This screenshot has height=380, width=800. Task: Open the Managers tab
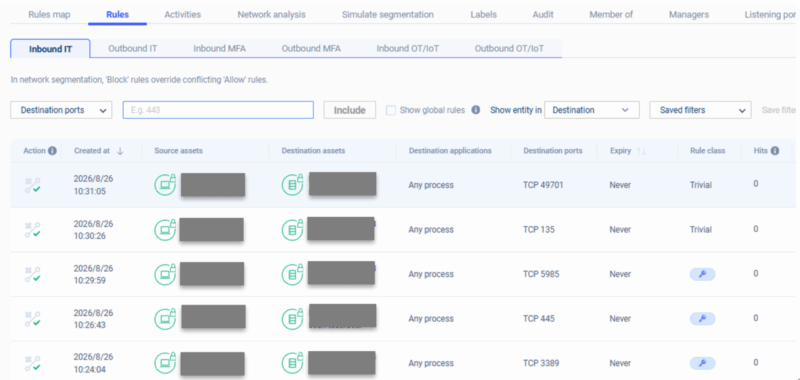tap(689, 15)
